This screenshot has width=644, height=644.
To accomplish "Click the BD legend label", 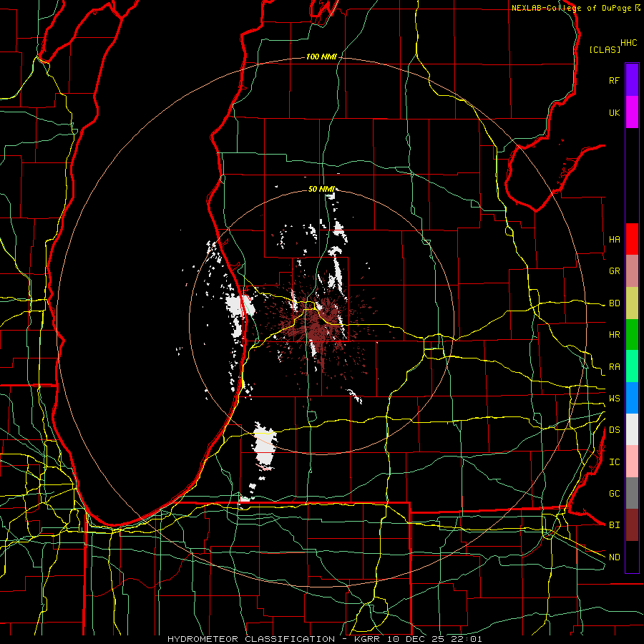I will coord(614,303).
